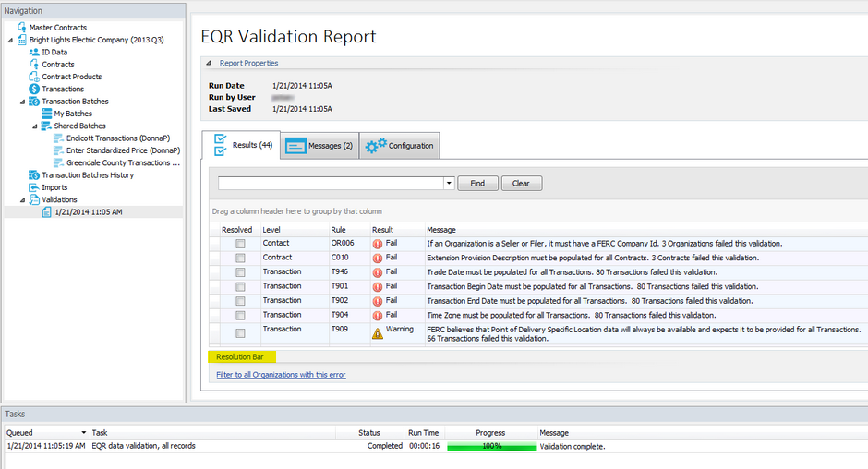This screenshot has width=868, height=469.
Task: Click the Endicott Transactions batch icon
Action: 59,138
